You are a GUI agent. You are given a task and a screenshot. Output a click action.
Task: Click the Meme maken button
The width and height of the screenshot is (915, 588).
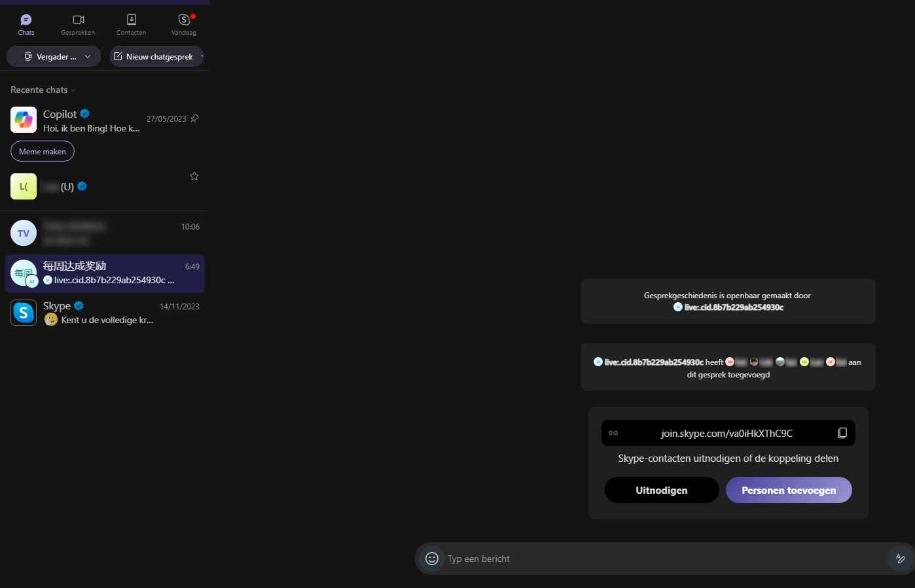[x=43, y=151]
